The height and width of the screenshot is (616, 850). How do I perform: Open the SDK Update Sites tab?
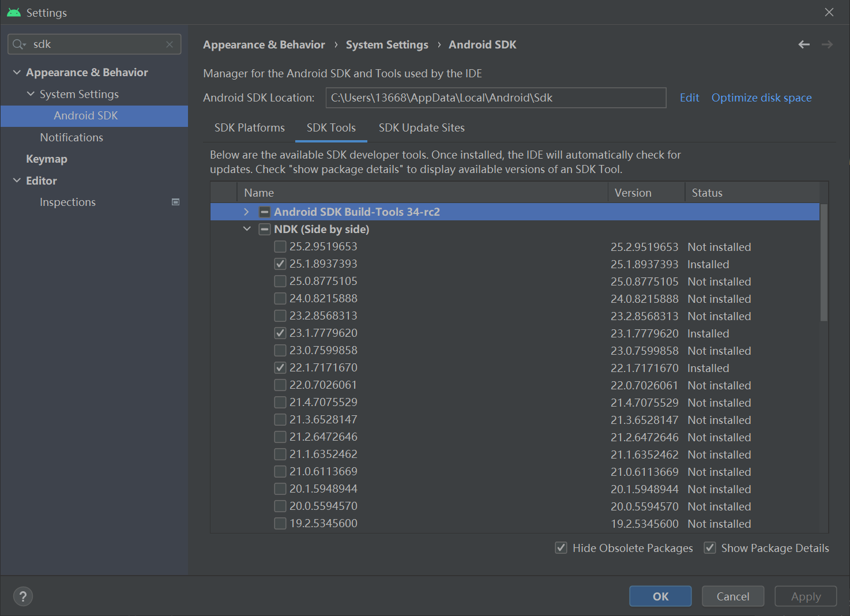coord(422,127)
